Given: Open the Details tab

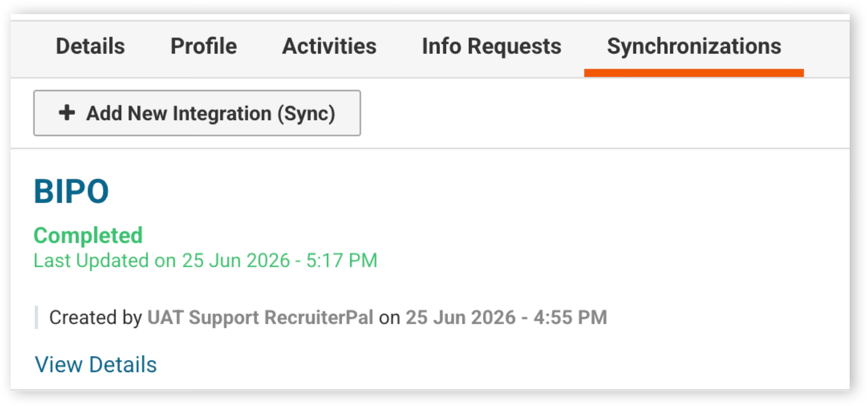Looking at the screenshot, I should 90,46.
